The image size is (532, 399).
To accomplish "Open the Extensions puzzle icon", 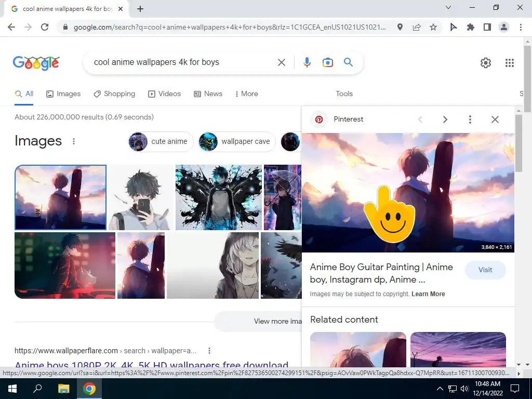I will pos(471,27).
